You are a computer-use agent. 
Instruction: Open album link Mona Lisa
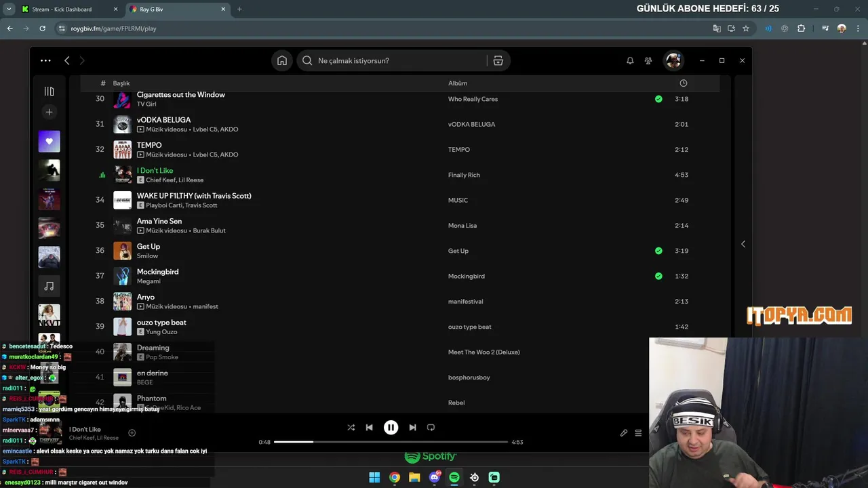[x=462, y=226]
